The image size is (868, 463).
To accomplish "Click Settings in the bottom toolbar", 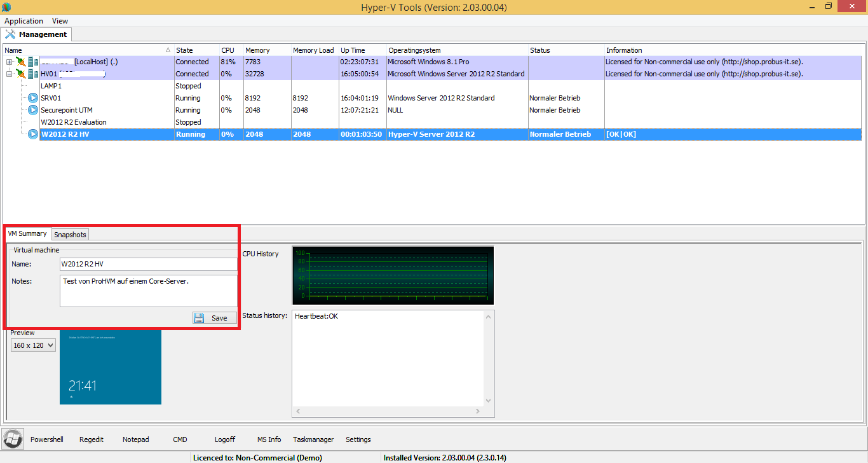I will coord(358,439).
